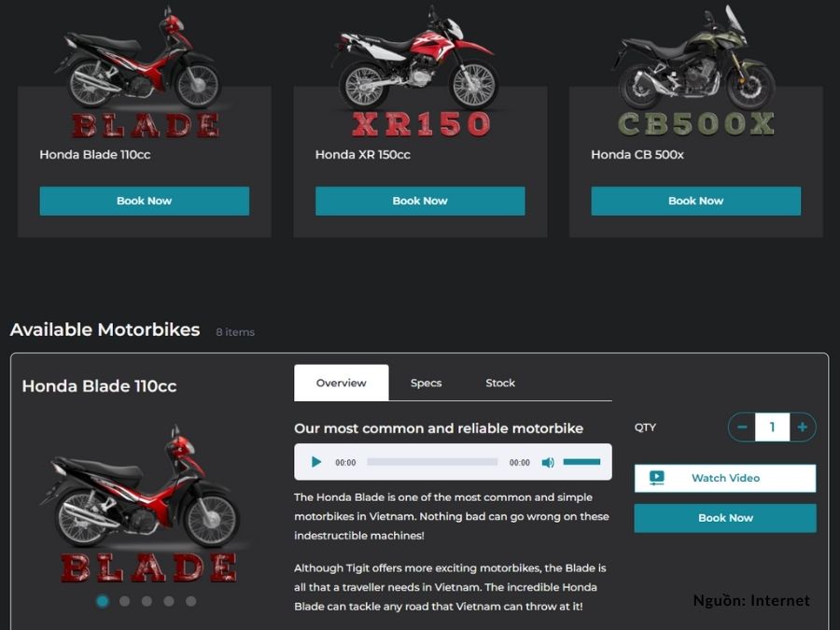Click Book Now below Watch Video

pos(725,518)
